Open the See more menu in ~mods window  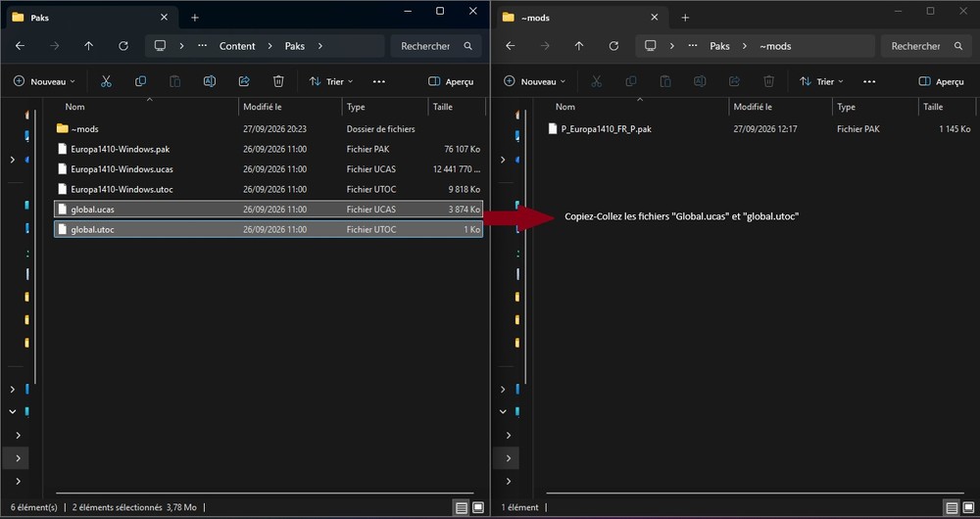click(869, 82)
